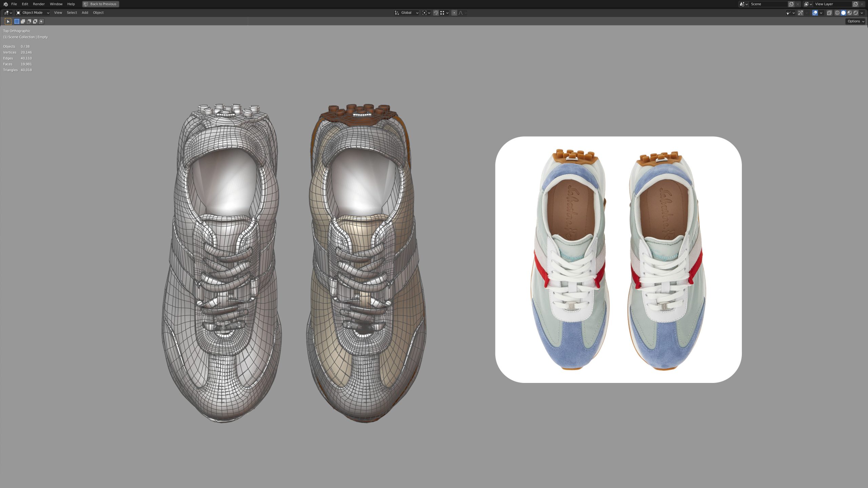Choose Extend existing selection mode

click(23, 21)
